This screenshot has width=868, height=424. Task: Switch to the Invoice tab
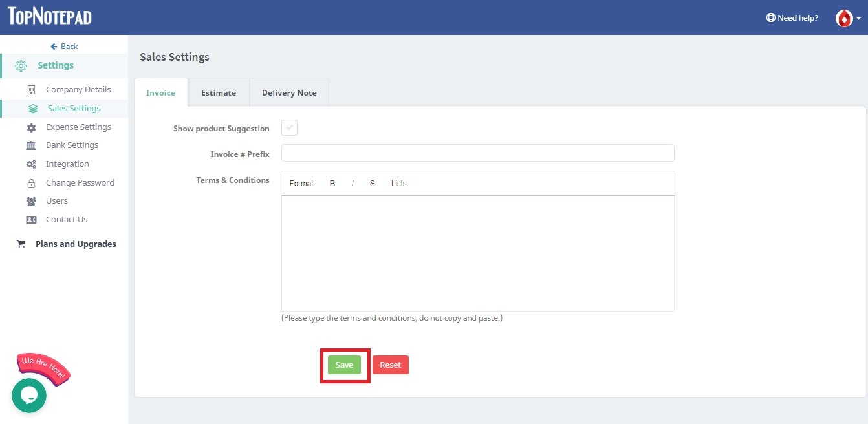pos(160,93)
